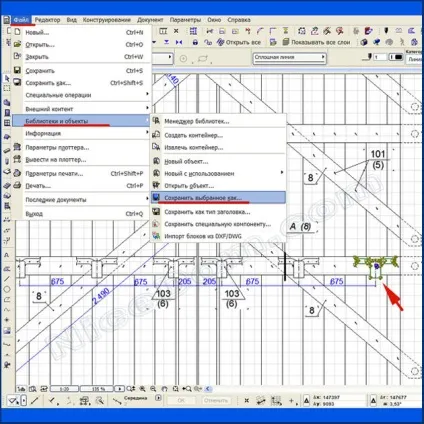Click the arrow next to the zoom percentage
This screenshot has height=424, width=424.
(x=119, y=389)
